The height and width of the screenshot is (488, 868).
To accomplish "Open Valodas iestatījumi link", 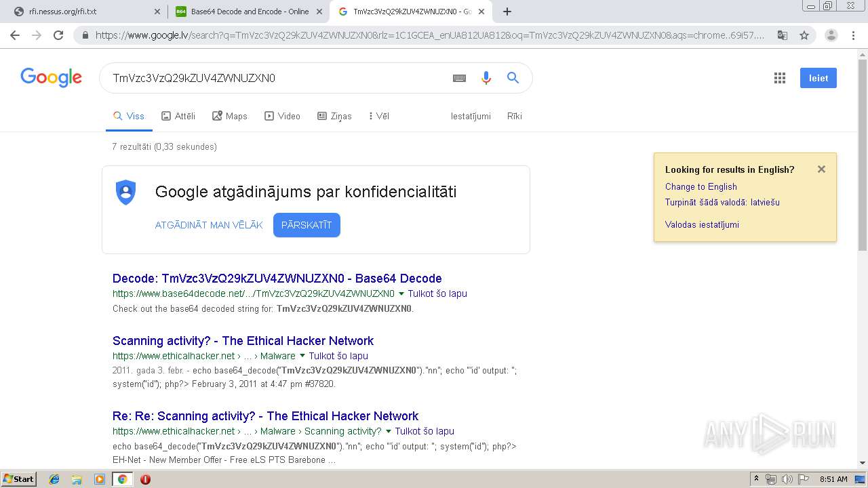I will [702, 224].
